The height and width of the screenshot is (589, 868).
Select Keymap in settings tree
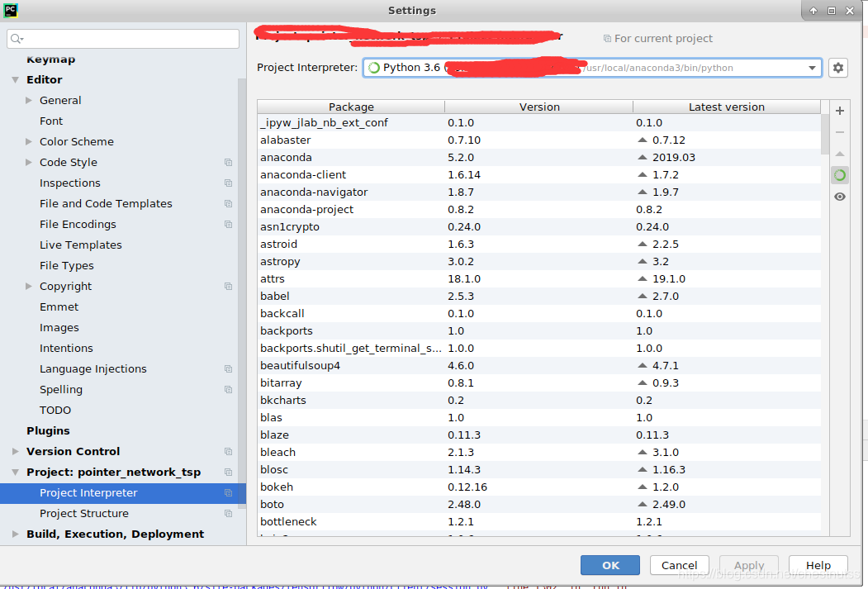(51, 59)
